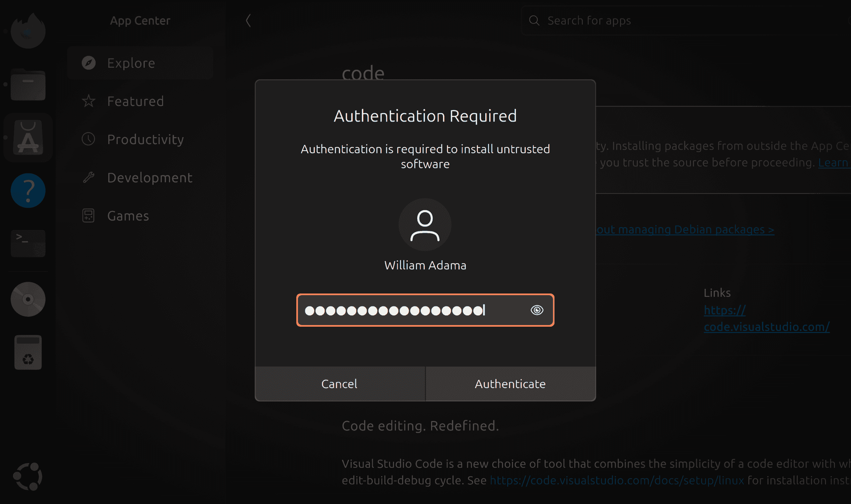
Task: Open Firefox from the dock
Action: click(x=28, y=31)
